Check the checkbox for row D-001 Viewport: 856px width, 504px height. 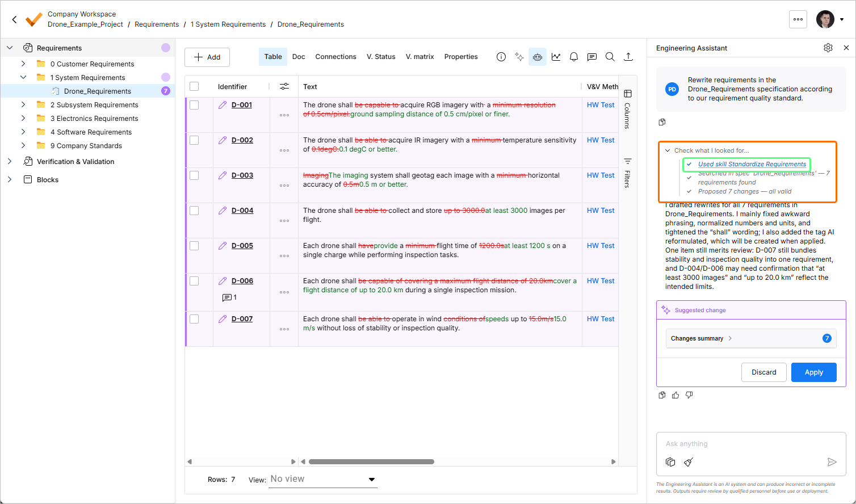(194, 105)
